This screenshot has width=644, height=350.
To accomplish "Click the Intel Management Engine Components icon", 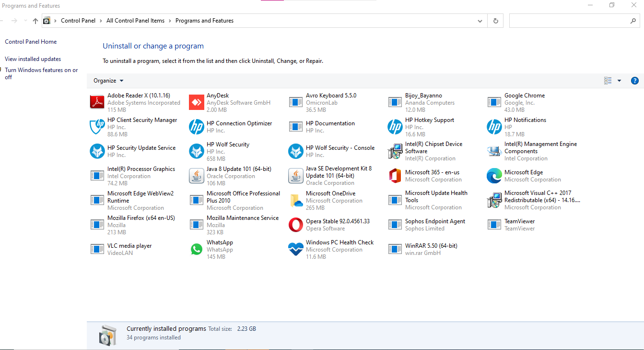I will coord(494,151).
